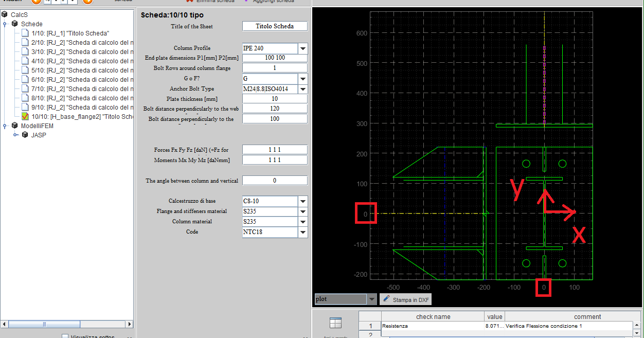Click the tree's right scroll arrow
The height and width of the screenshot is (338, 644).
(130, 324)
